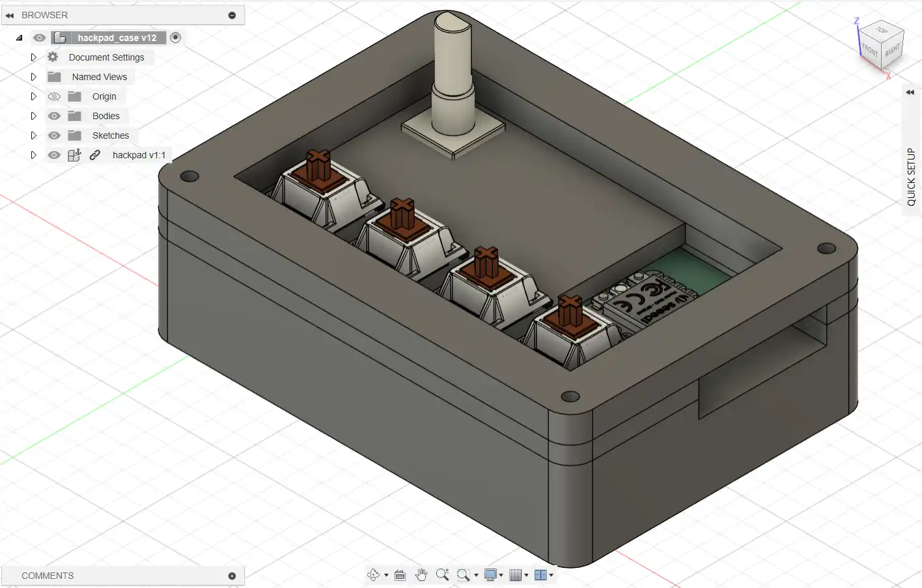
Task: Open Display Settings monitor icon
Action: [x=491, y=574]
